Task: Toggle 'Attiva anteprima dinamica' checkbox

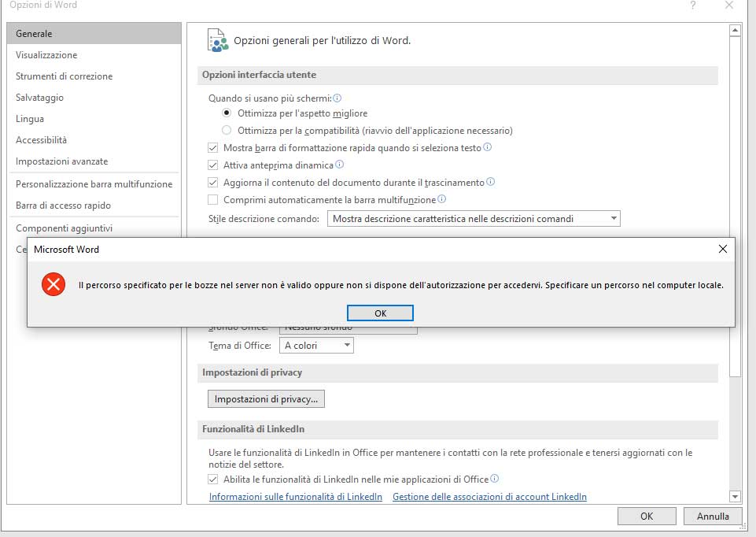Action: (212, 165)
